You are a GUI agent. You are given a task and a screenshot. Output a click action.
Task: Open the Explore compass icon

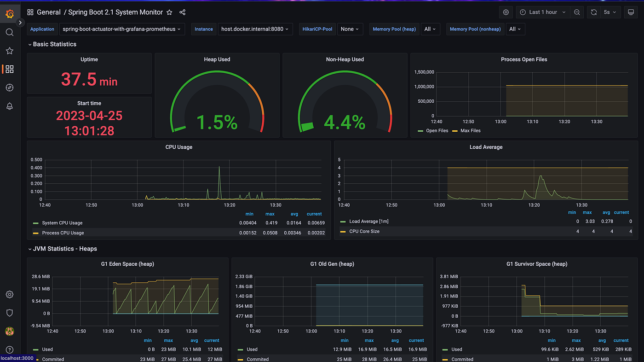point(9,88)
